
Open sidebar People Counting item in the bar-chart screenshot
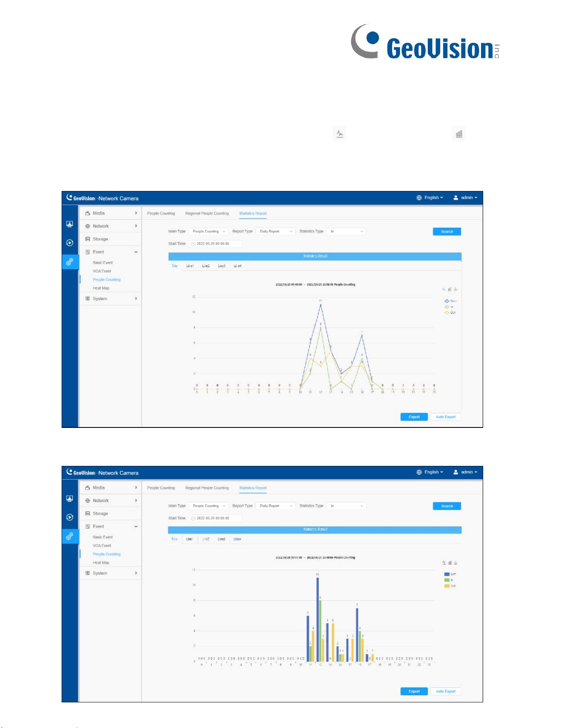tap(107, 554)
